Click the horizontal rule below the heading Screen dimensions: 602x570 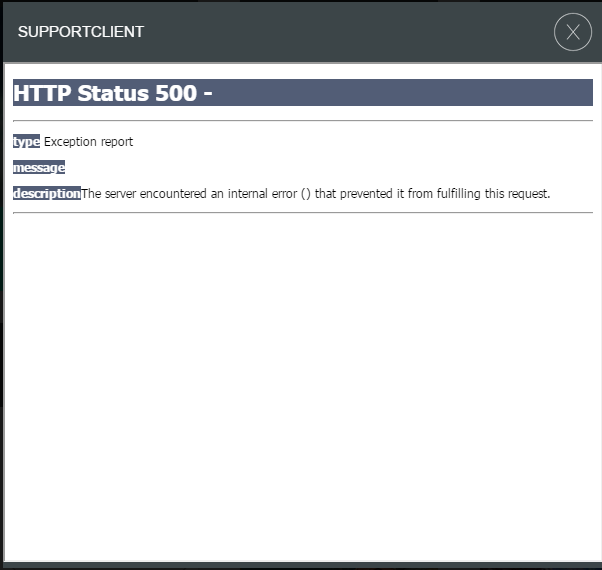[302, 121]
